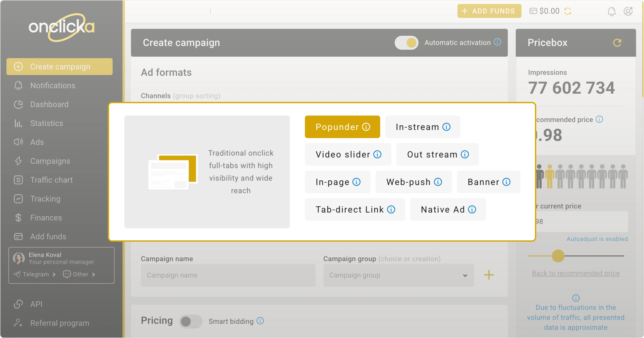Click info icon beside Automatic activation
Viewport: 644px width, 338px height.
tap(497, 42)
